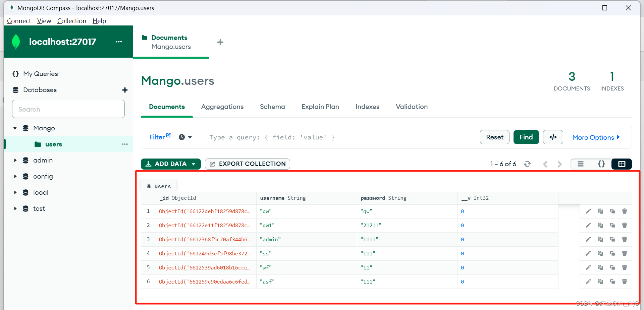The width and height of the screenshot is (644, 310).
Task: Reset the query filter
Action: [x=495, y=137]
